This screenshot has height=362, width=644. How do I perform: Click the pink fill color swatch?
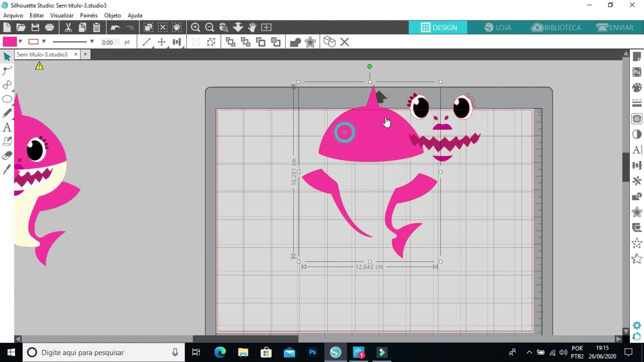tap(10, 42)
